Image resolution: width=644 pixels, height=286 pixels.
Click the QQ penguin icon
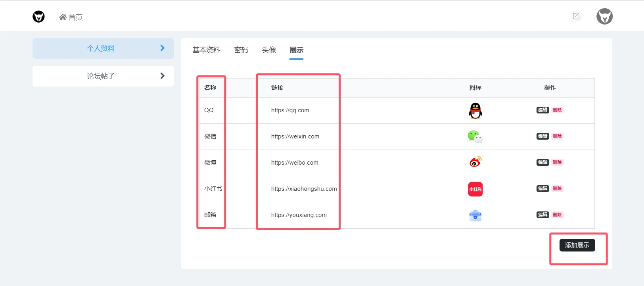475,111
